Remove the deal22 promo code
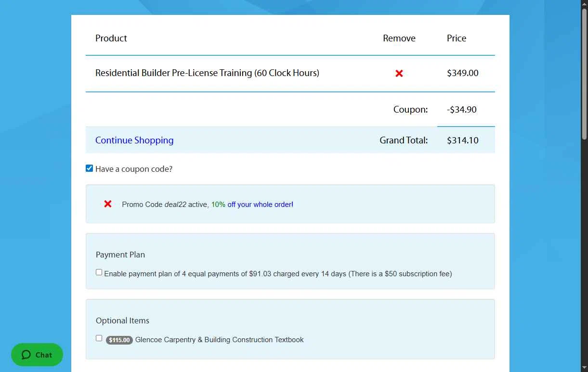Viewport: 588px width, 372px height. tap(108, 204)
